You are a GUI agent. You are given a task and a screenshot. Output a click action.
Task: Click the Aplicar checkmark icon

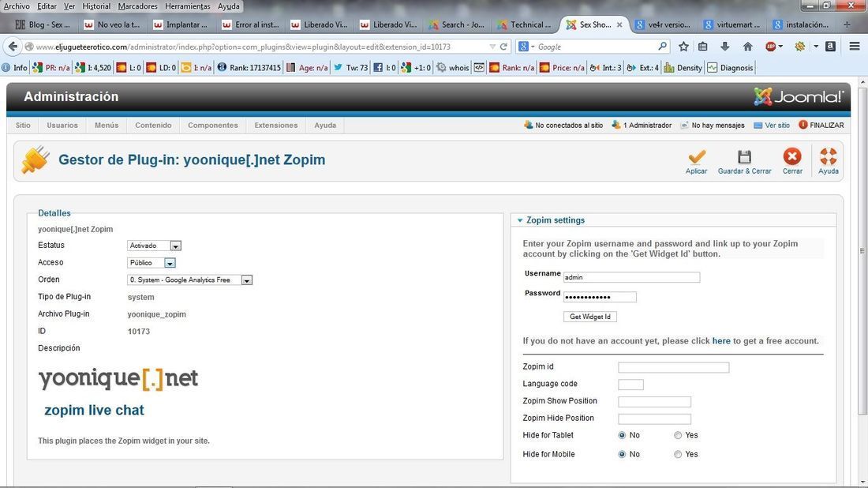point(697,157)
